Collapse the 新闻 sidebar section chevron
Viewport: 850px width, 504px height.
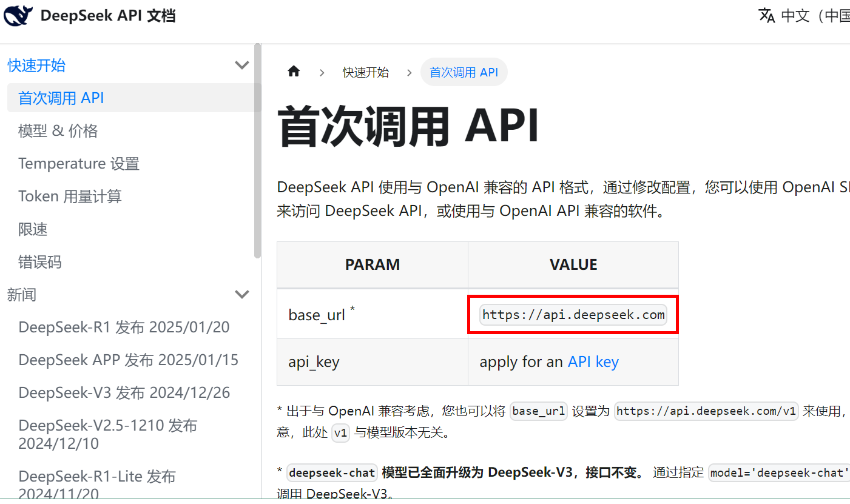[x=242, y=295]
